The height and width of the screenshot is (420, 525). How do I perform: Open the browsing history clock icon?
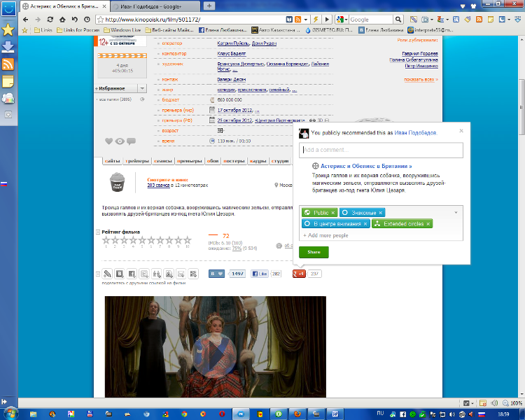pyautogui.click(x=87, y=20)
